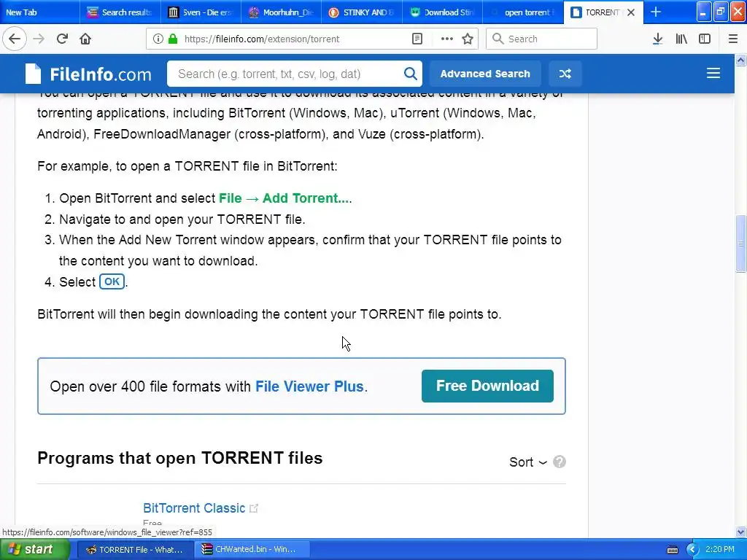This screenshot has height=560, width=747.
Task: Switch to the open torrent tab
Action: pyautogui.click(x=522, y=12)
